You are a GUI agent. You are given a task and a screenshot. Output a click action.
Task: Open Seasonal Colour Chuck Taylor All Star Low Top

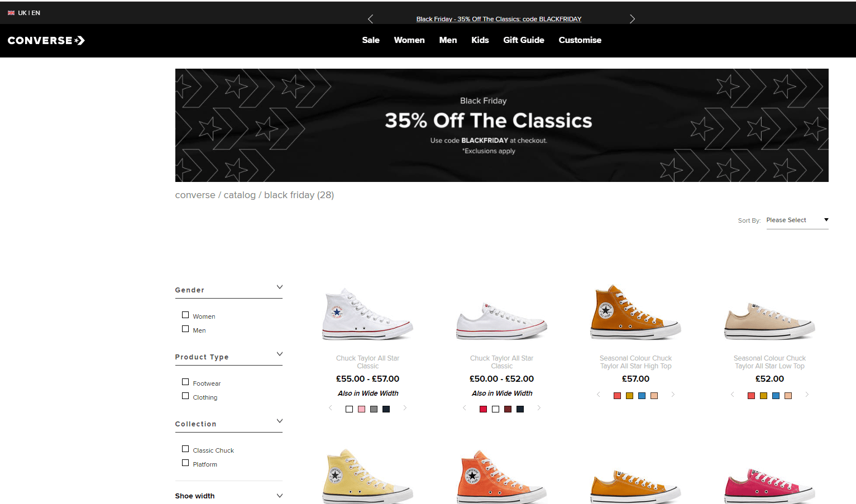pyautogui.click(x=769, y=362)
